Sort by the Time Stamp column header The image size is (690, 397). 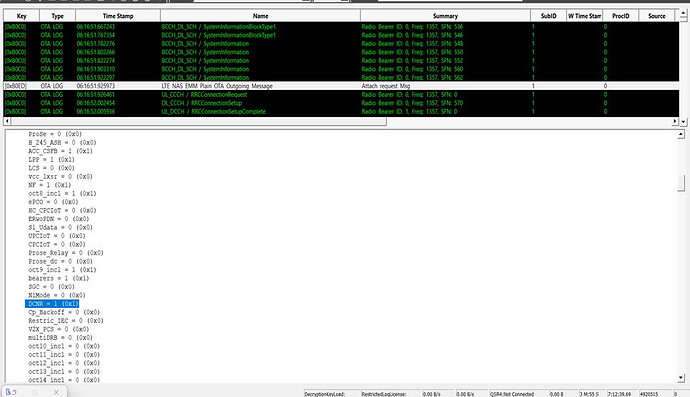pyautogui.click(x=118, y=16)
